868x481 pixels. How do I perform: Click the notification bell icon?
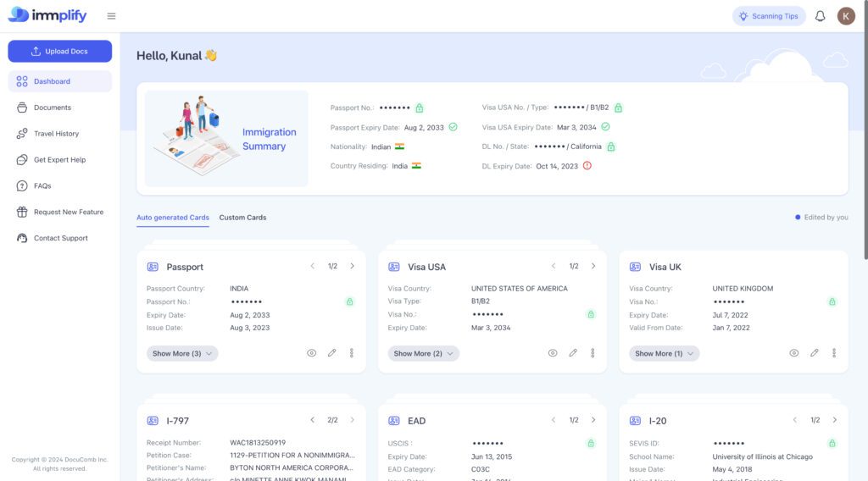[820, 16]
